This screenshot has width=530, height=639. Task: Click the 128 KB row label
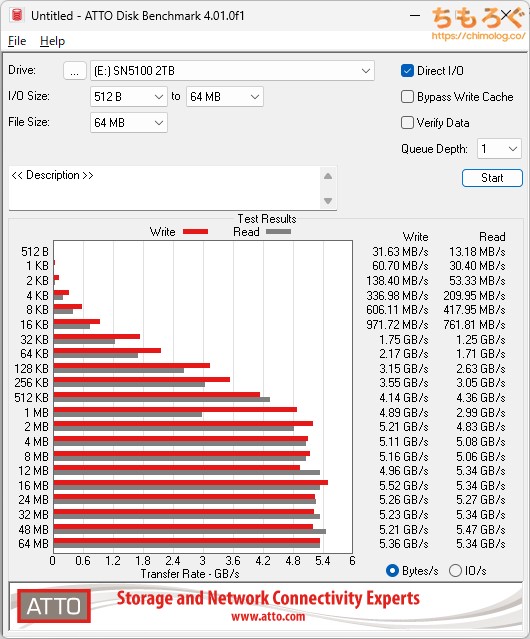pyautogui.click(x=31, y=368)
